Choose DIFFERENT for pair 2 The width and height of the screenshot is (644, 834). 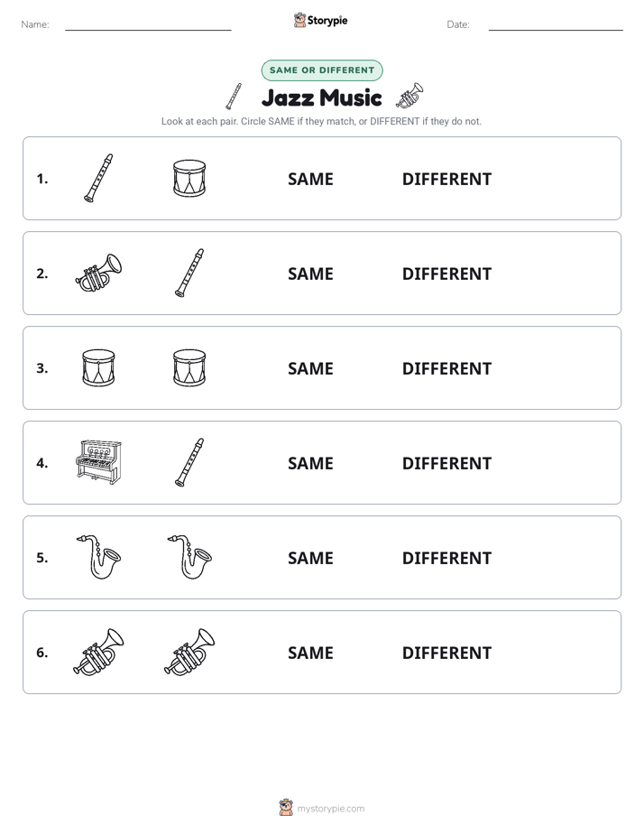click(x=446, y=273)
